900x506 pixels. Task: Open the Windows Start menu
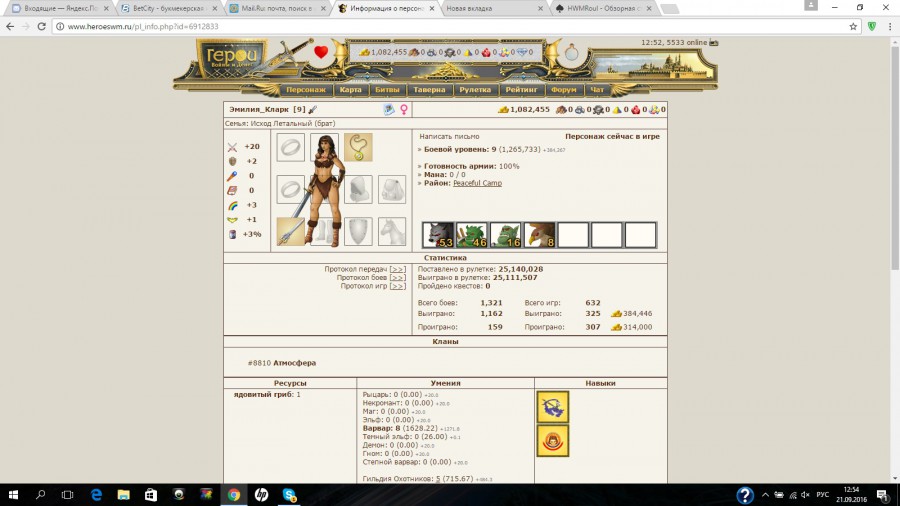[13, 495]
